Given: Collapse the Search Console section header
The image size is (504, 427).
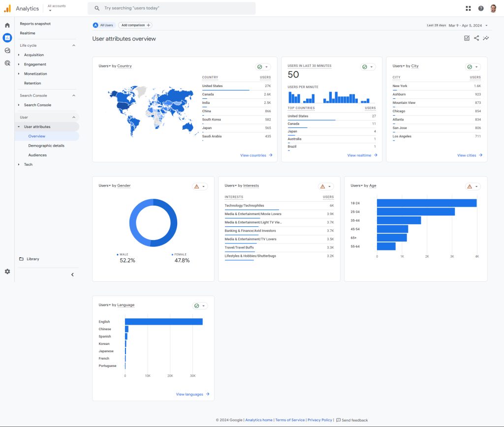Looking at the screenshot, I should (74, 96).
